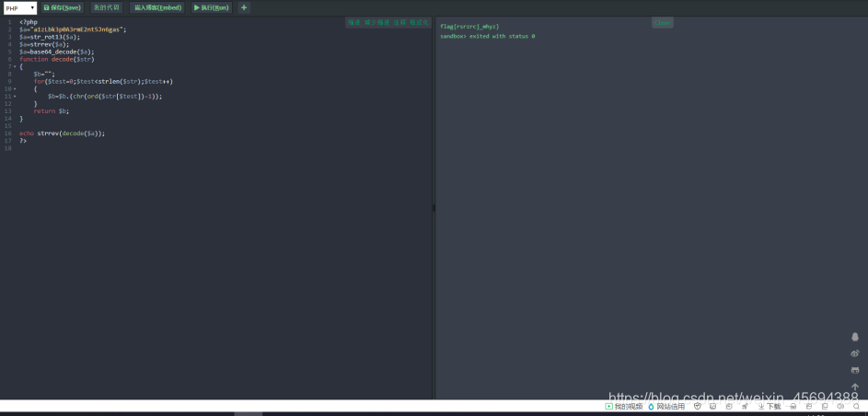This screenshot has height=416, width=868.
Task: Click the green plus button
Action: pyautogui.click(x=244, y=7)
